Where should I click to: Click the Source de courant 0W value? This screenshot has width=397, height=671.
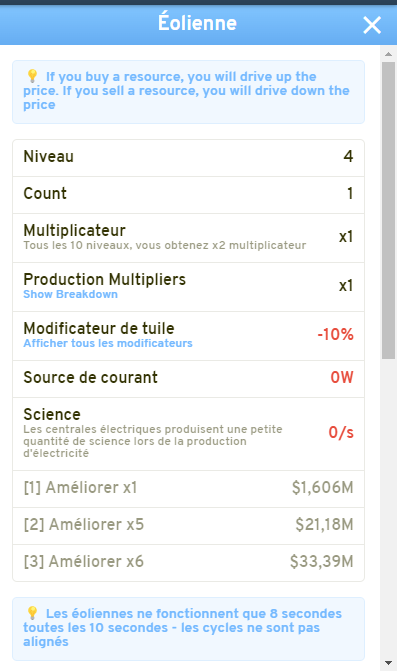tap(342, 377)
